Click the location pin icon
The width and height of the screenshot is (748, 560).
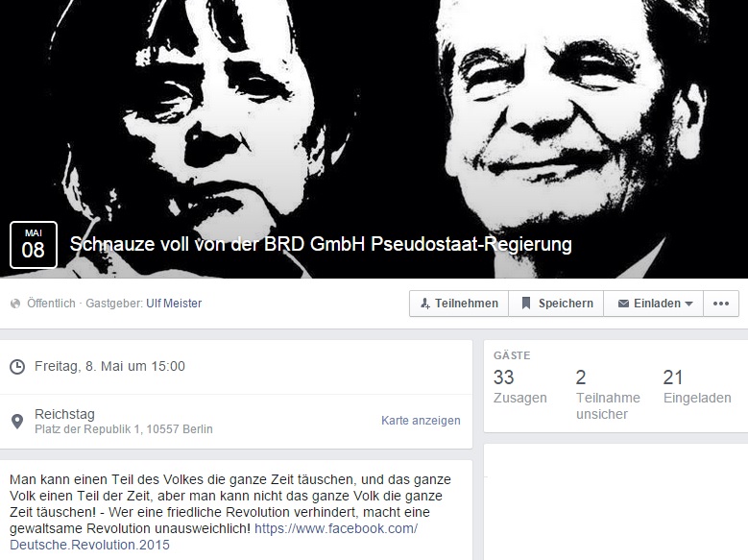(17, 421)
